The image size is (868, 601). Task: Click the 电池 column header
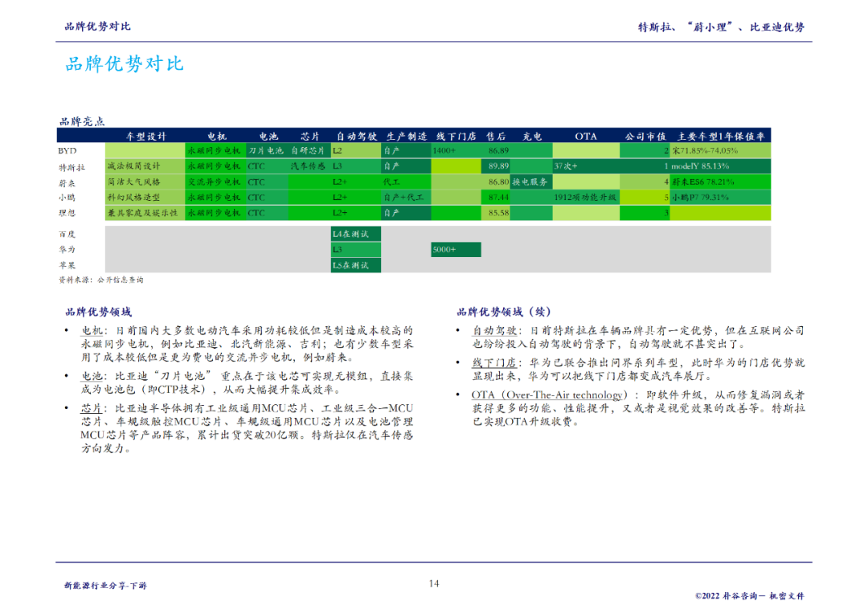pyautogui.click(x=268, y=136)
